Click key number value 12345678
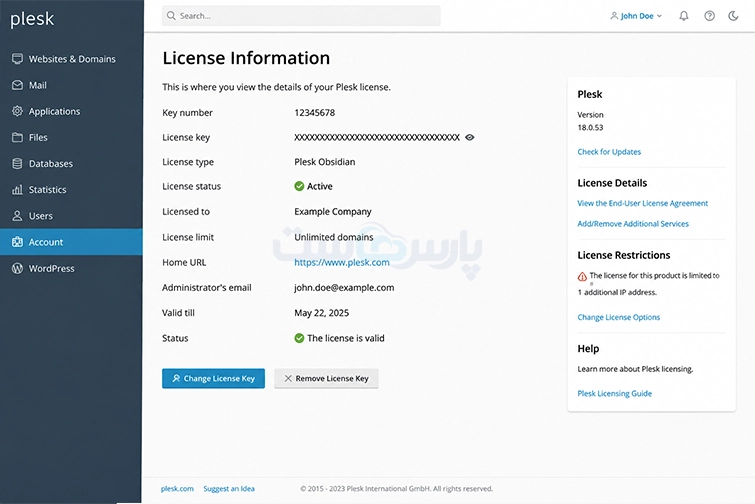The height and width of the screenshot is (504, 755). point(314,113)
